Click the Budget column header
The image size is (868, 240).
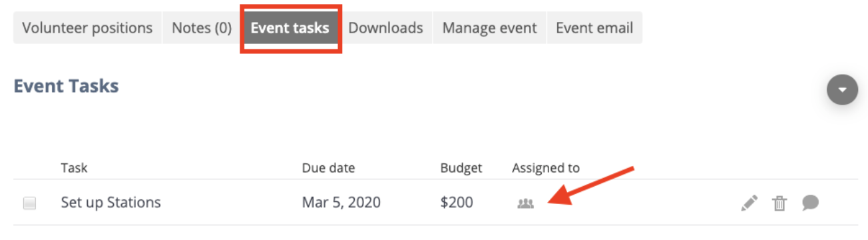point(461,168)
